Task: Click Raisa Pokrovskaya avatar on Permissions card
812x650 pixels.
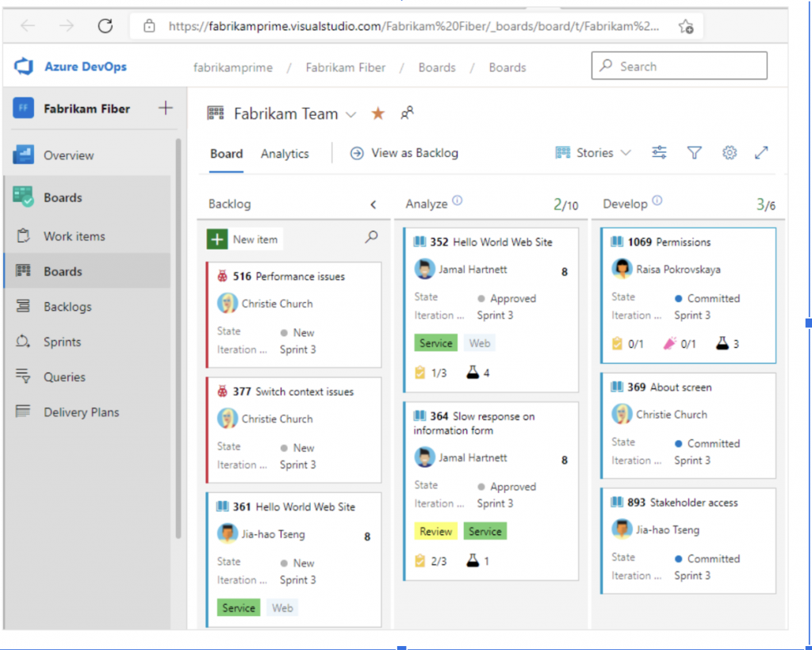Action: tap(622, 269)
